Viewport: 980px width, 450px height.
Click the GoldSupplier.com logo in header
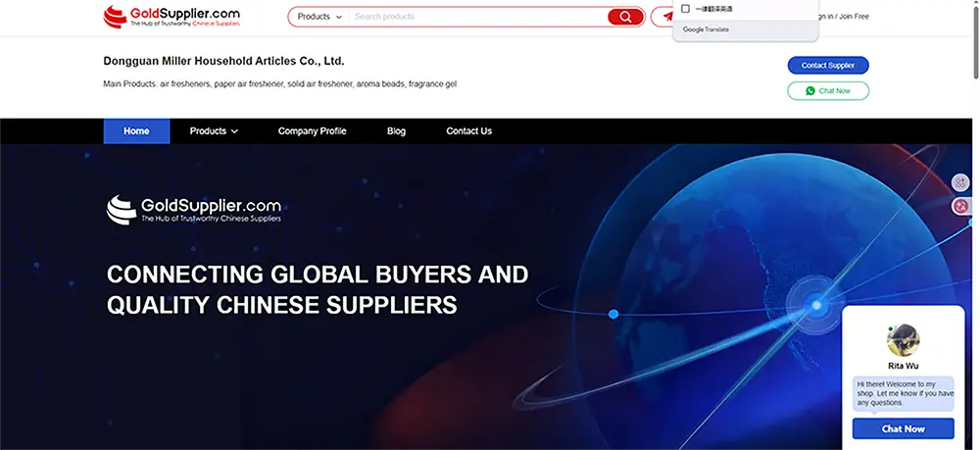tap(171, 16)
